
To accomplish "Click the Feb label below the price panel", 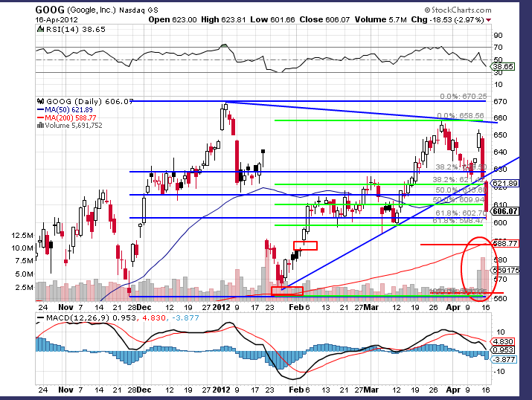I will (x=296, y=308).
